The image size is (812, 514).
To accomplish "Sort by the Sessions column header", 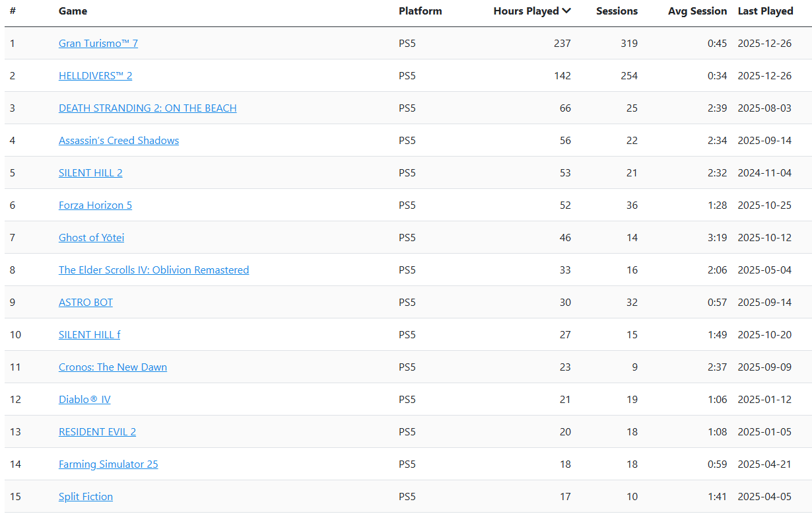I will click(x=617, y=11).
